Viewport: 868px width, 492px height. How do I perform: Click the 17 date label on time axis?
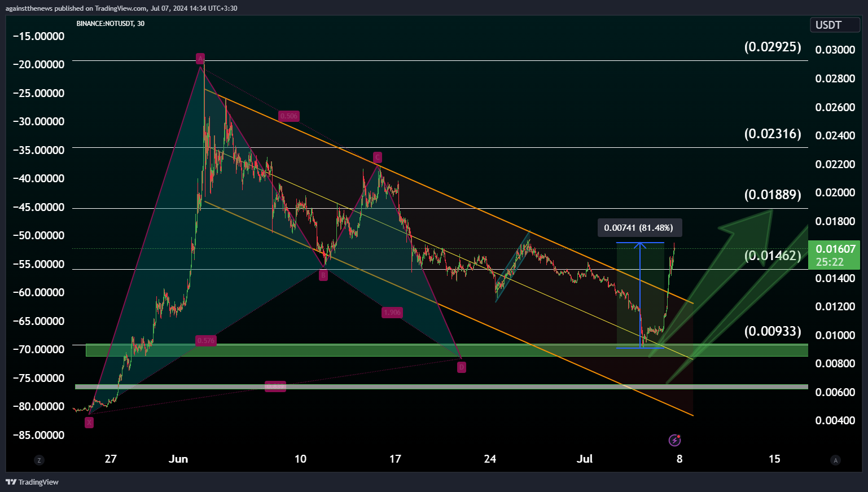(395, 459)
